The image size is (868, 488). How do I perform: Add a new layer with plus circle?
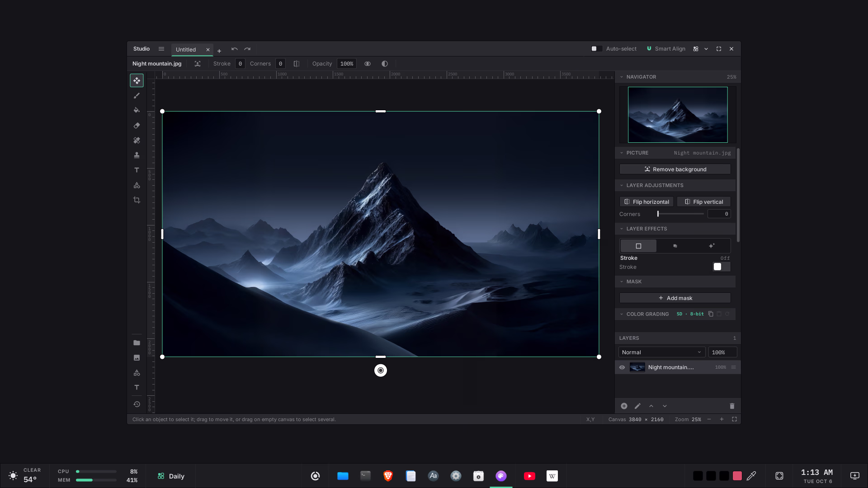click(624, 406)
